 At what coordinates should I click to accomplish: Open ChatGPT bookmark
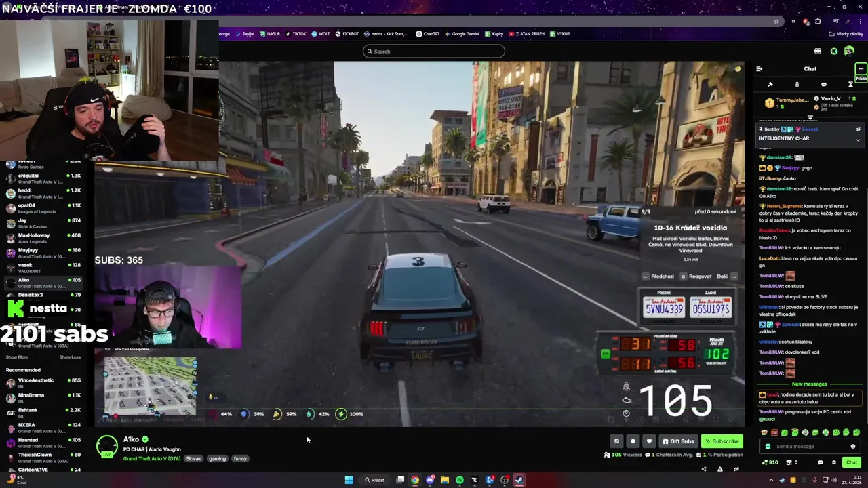coord(428,34)
